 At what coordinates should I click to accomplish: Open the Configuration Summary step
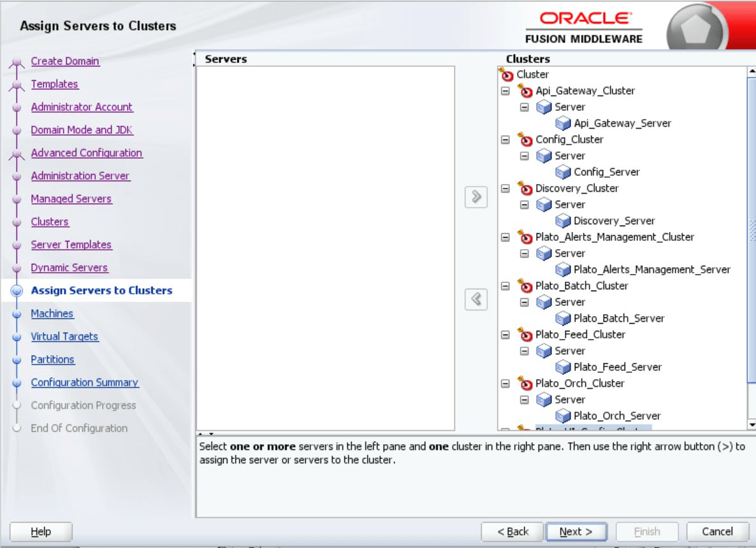[85, 382]
